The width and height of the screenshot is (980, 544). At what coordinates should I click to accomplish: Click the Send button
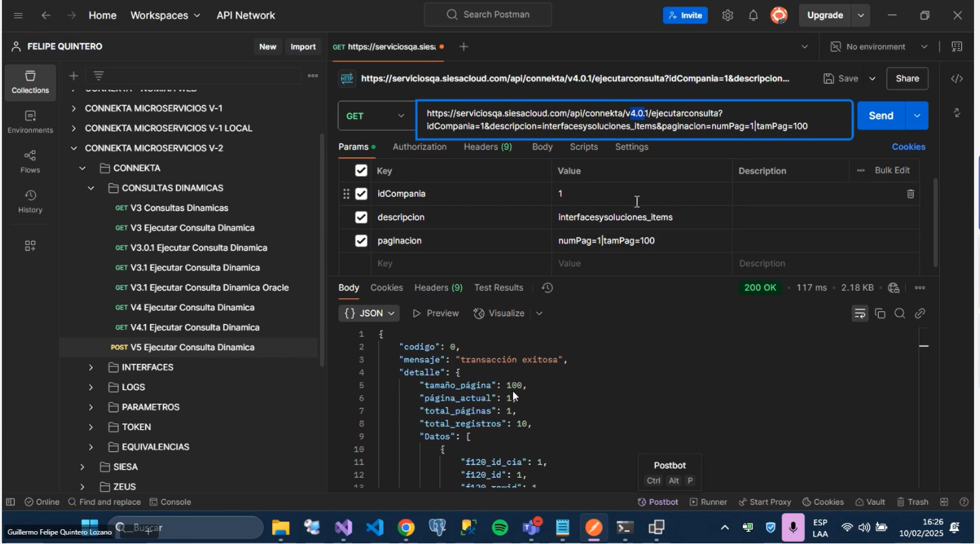tap(879, 115)
